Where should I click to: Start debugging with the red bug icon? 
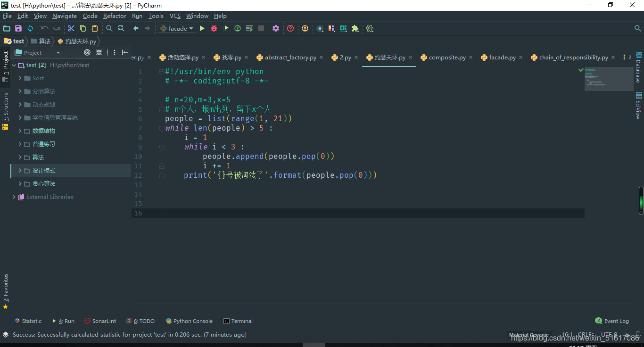coord(214,28)
